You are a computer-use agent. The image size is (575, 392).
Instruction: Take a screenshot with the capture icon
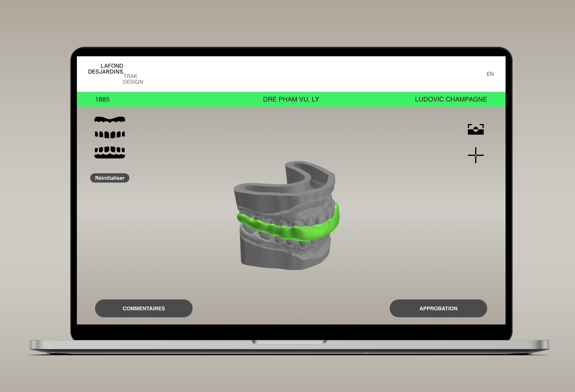[x=476, y=129]
